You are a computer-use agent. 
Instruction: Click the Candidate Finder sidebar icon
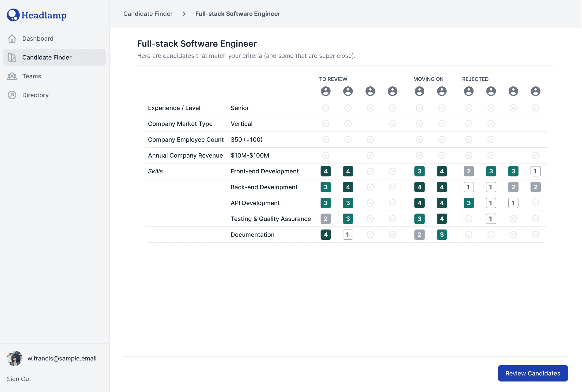point(12,57)
